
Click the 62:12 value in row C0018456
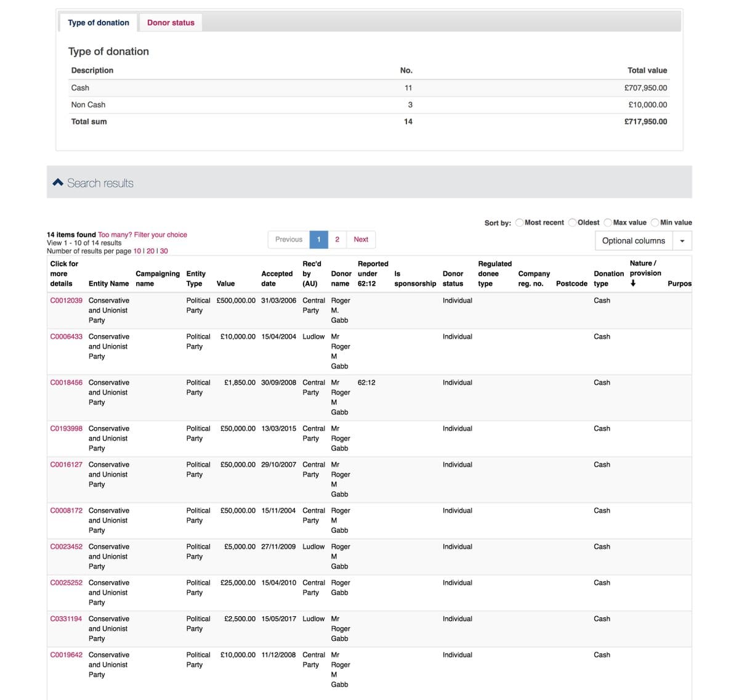coord(366,383)
